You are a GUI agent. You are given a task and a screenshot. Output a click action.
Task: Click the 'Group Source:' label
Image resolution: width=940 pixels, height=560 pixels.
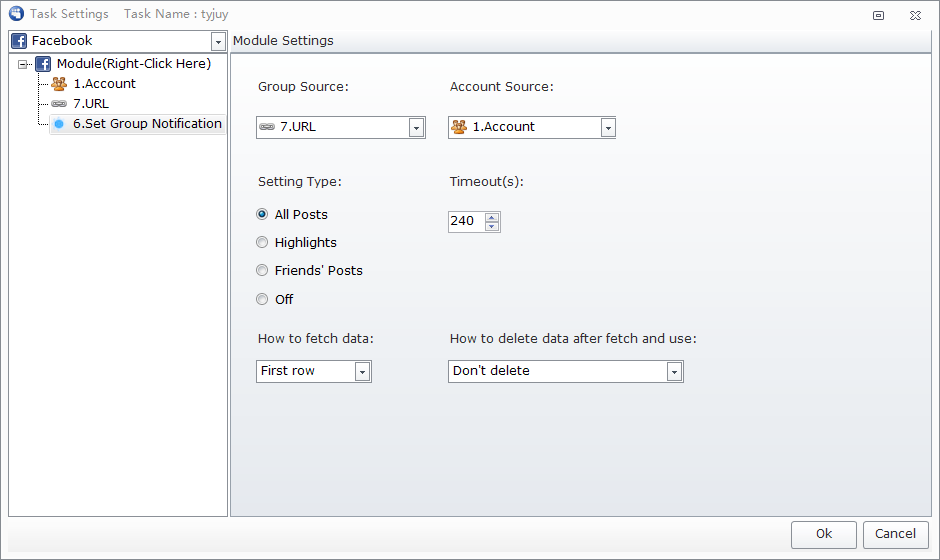303,86
